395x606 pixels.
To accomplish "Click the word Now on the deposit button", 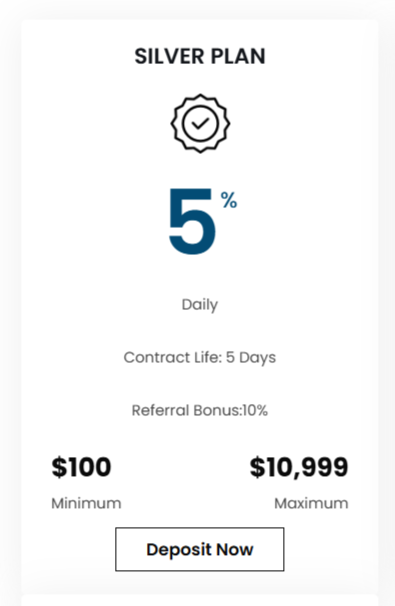I will point(235,549).
